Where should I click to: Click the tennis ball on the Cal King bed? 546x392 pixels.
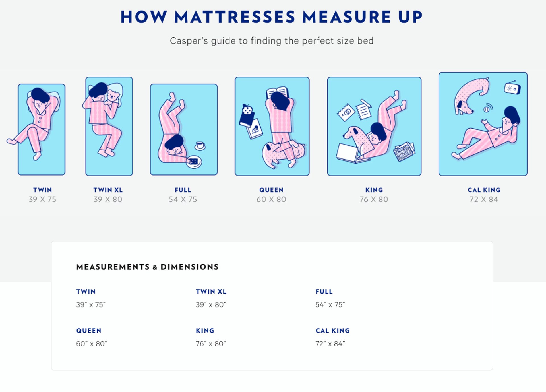click(487, 109)
